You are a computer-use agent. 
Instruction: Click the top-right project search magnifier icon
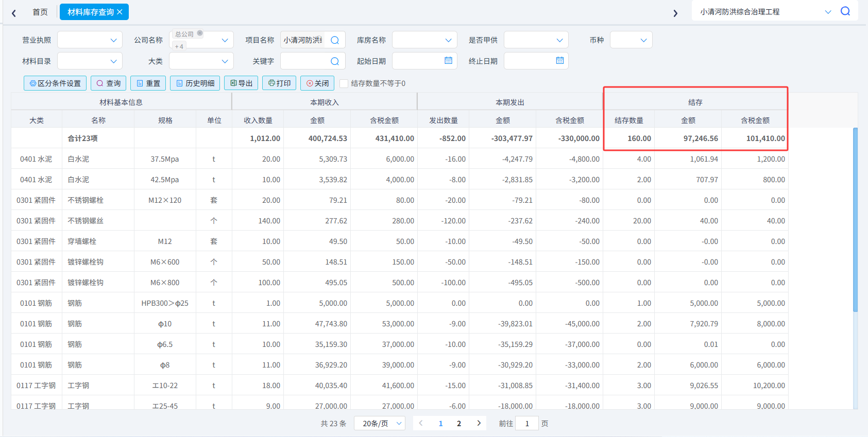tap(845, 11)
